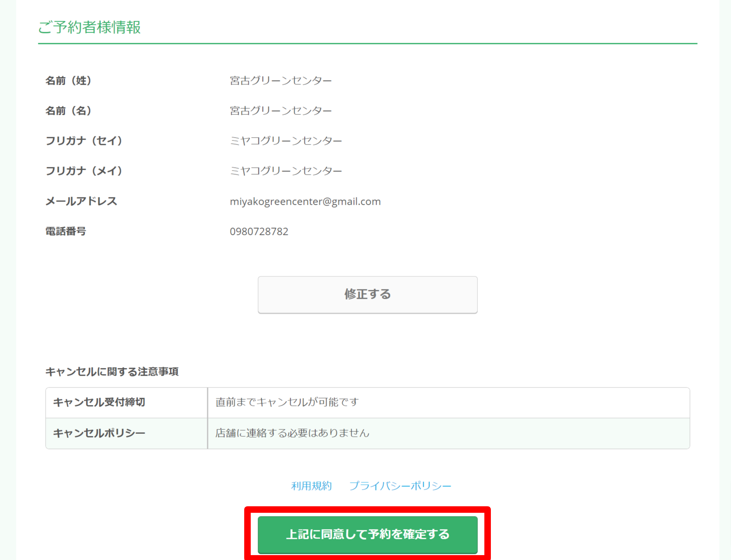Click the フリガナ（メイ） field label

tap(84, 171)
